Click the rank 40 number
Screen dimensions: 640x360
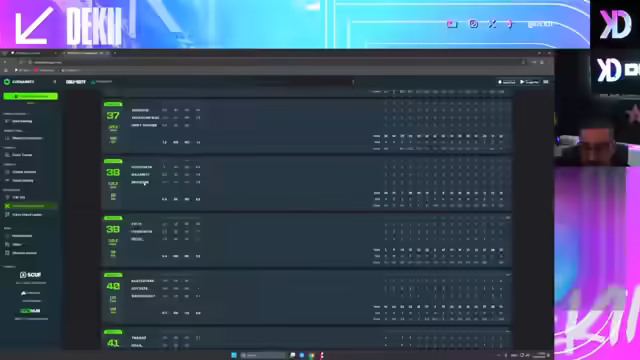113,286
